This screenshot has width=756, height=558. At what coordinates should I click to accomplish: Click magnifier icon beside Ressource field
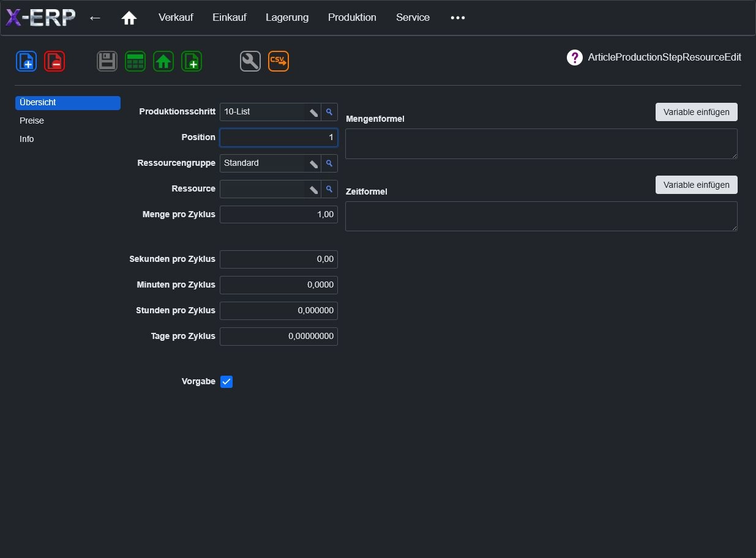pos(329,189)
